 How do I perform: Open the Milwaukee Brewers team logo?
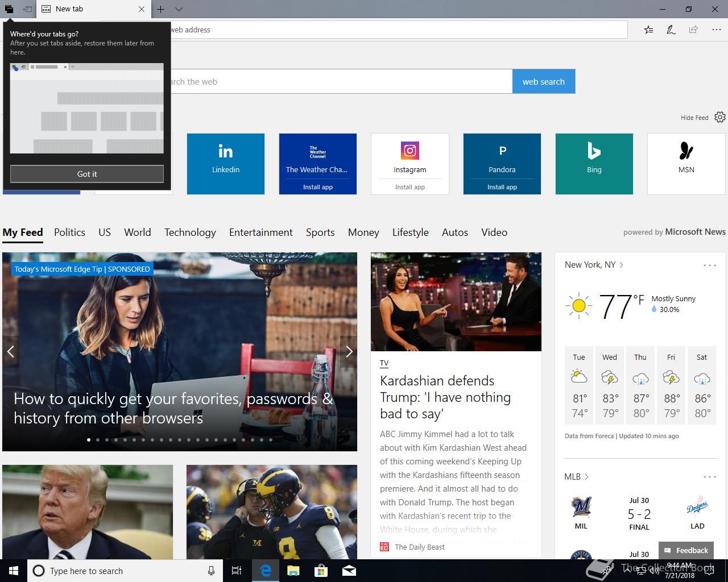tap(581, 507)
